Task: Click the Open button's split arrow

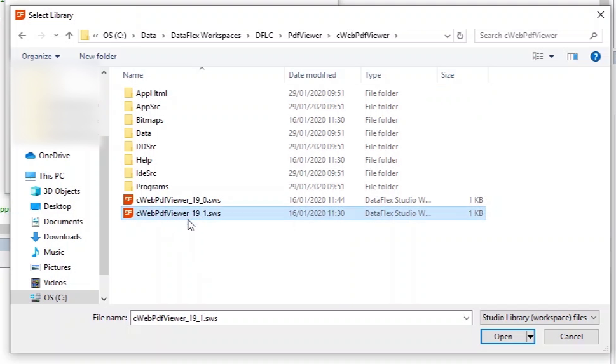Action: pos(530,337)
